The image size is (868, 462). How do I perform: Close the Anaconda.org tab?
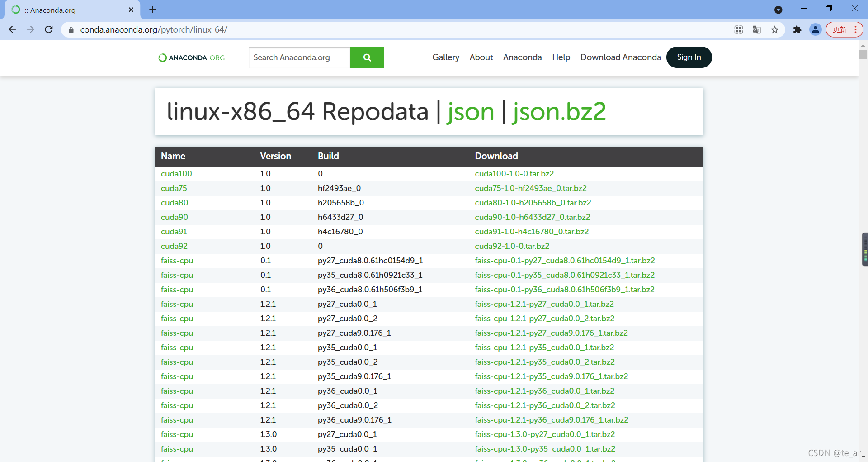(x=131, y=10)
